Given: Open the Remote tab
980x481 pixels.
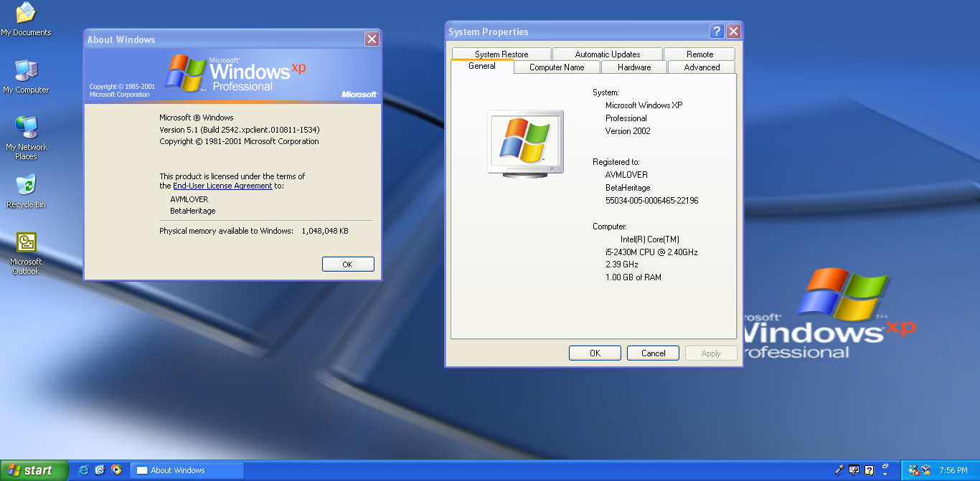Looking at the screenshot, I should 699,54.
